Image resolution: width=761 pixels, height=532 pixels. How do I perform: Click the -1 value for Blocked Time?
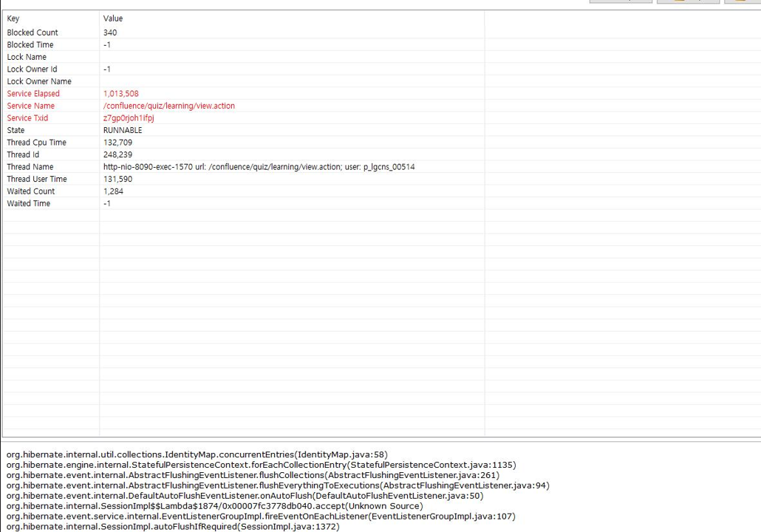tap(107, 44)
